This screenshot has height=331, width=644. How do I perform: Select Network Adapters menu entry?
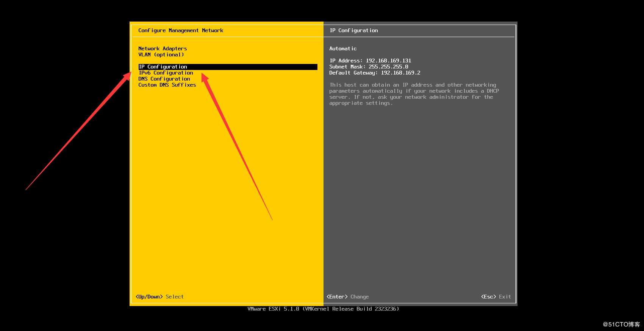click(163, 48)
